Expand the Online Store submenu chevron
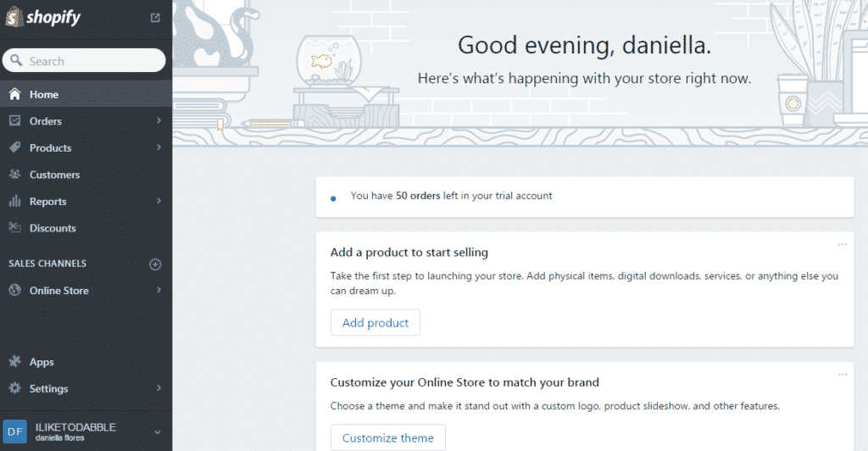The image size is (868, 451). (159, 290)
